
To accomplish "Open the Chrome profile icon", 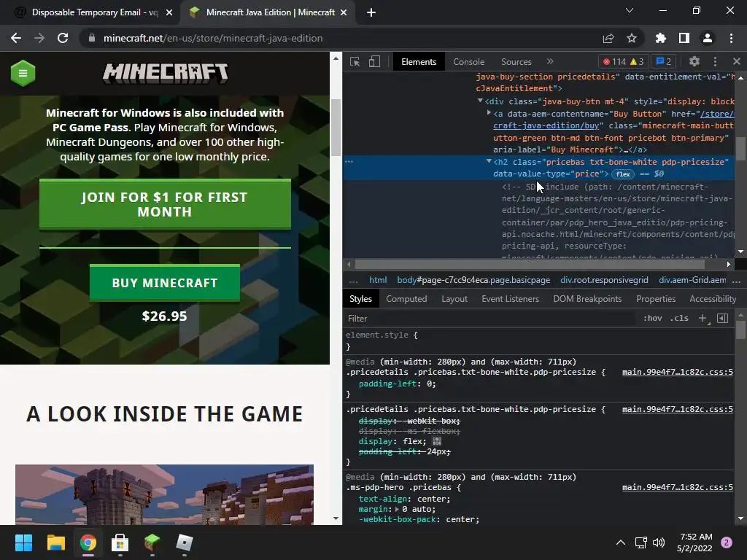I will coord(708,38).
